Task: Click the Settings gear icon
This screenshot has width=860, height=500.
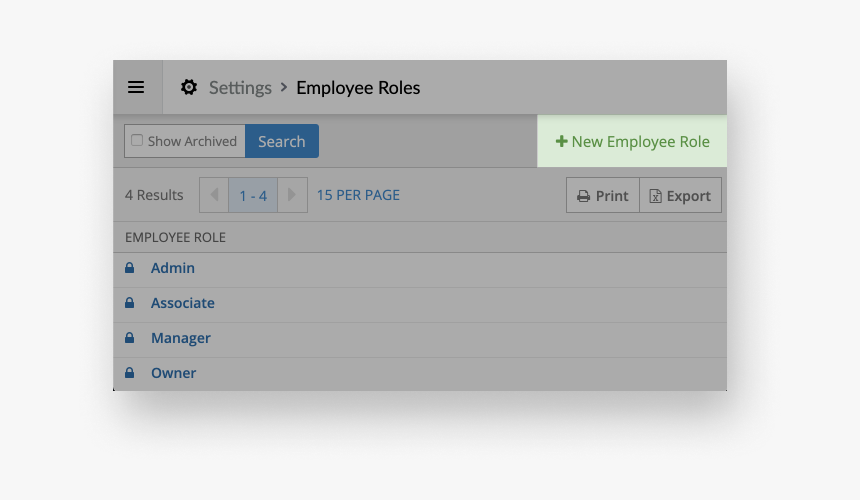Action: (x=189, y=87)
